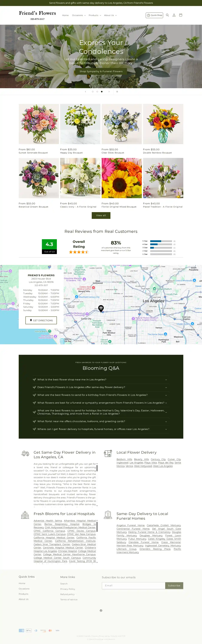Viewport: 202px width, 644px height.
Task: Click the Facebook icon in footer
Action: 101,610
